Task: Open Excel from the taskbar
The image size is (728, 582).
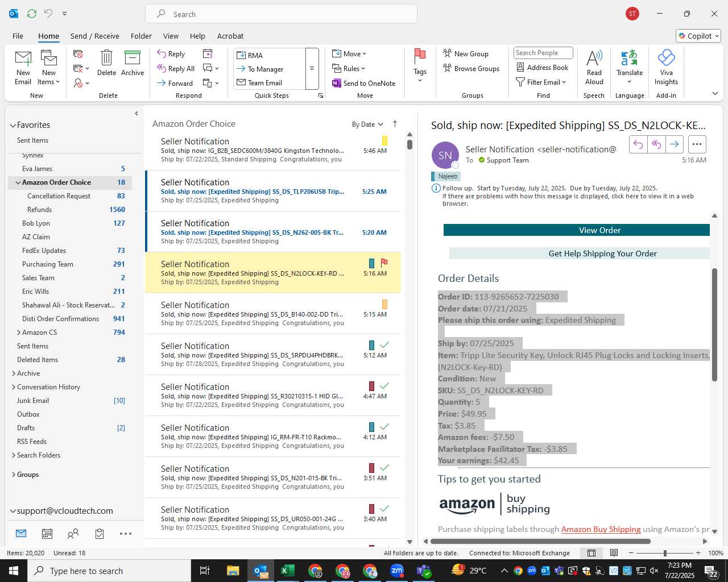Action: pyautogui.click(x=288, y=571)
